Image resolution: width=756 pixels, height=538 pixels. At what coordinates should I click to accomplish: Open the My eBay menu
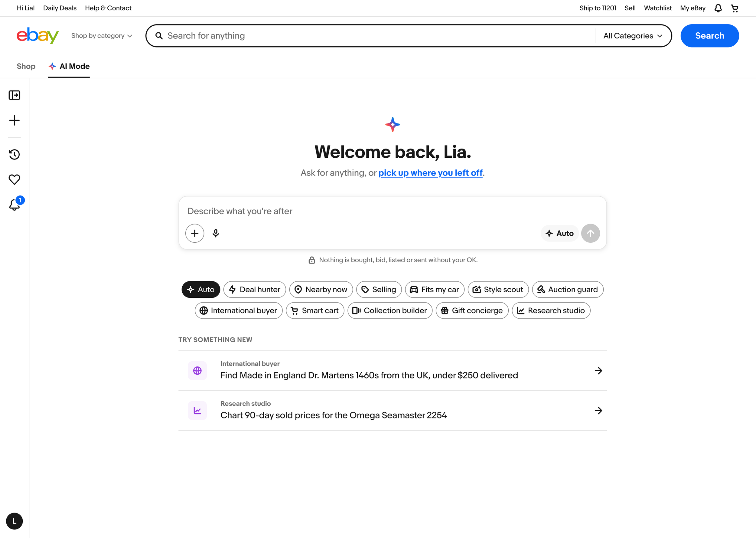(x=692, y=8)
